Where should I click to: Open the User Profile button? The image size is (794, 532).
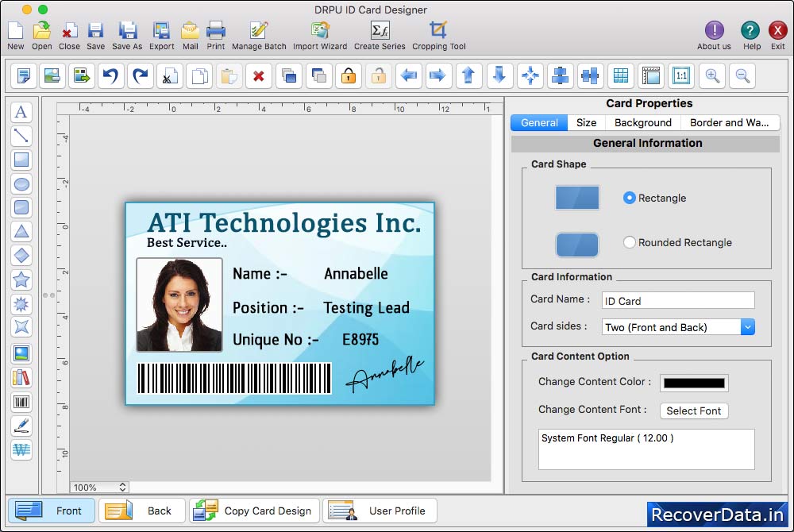tap(380, 511)
